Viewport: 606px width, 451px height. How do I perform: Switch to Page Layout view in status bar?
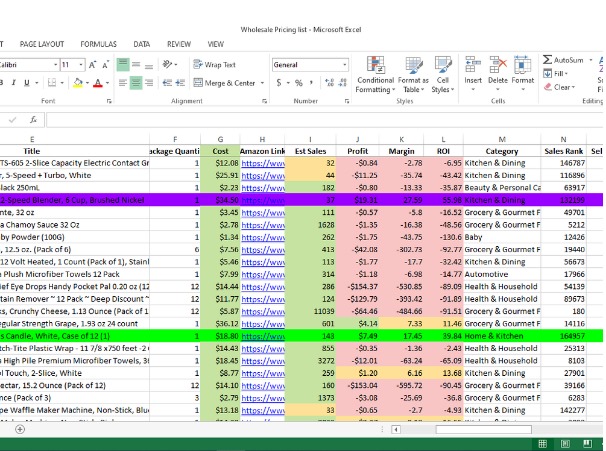565,443
